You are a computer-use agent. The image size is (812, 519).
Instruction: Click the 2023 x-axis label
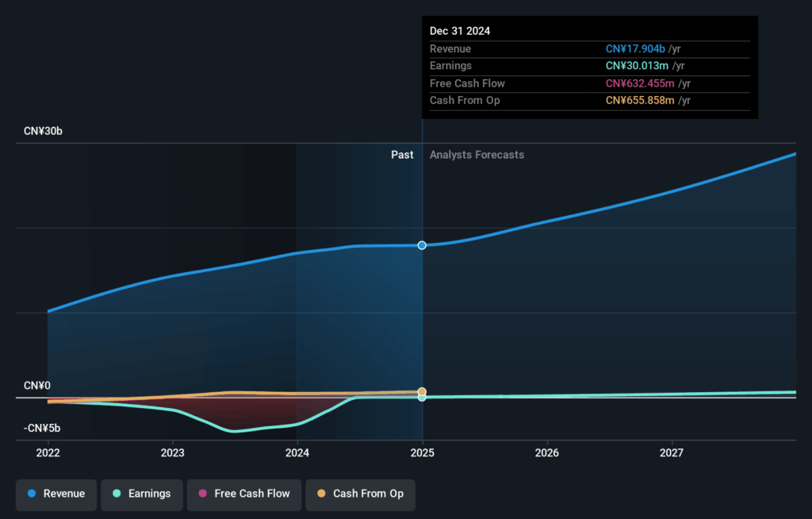[x=172, y=452]
